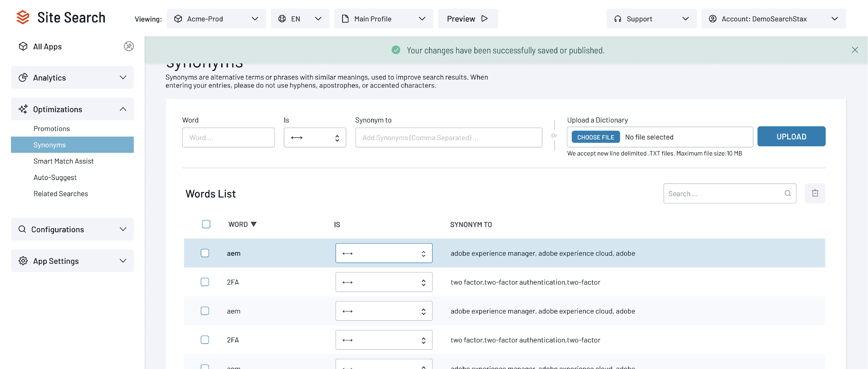Click the cube icon beside Acme-Prod
868x369 pixels.
pos(178,19)
